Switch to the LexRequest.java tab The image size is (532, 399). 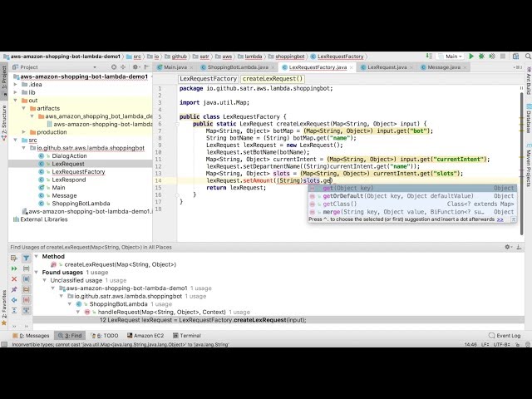387,67
